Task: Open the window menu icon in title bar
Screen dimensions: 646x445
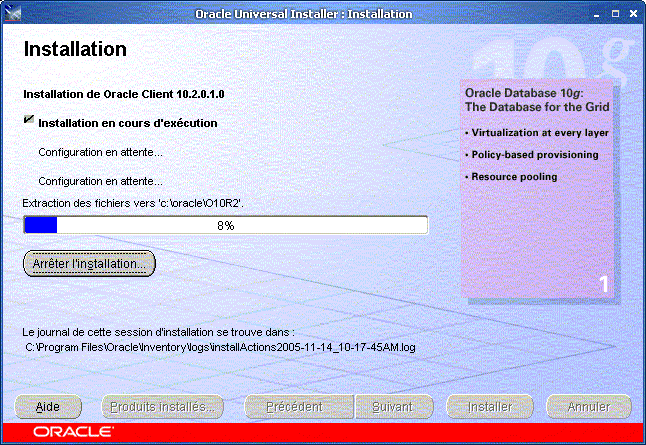Action: (x=12, y=13)
